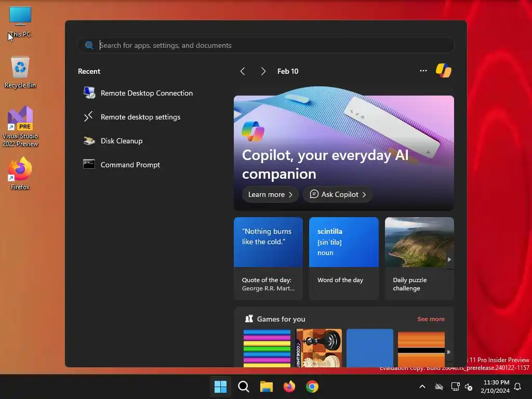The image size is (532, 399).
Task: Open Firefox from the taskbar
Action: tap(289, 387)
